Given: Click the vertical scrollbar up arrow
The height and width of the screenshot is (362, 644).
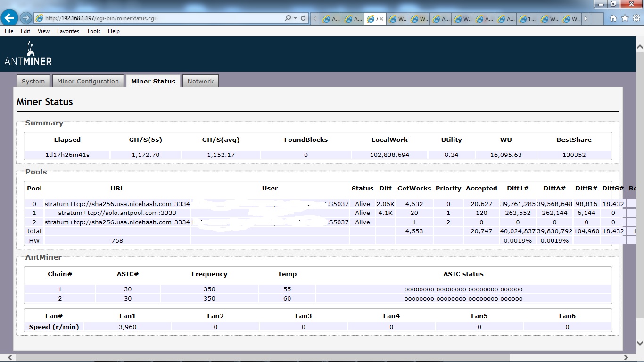Looking at the screenshot, I should click(640, 46).
